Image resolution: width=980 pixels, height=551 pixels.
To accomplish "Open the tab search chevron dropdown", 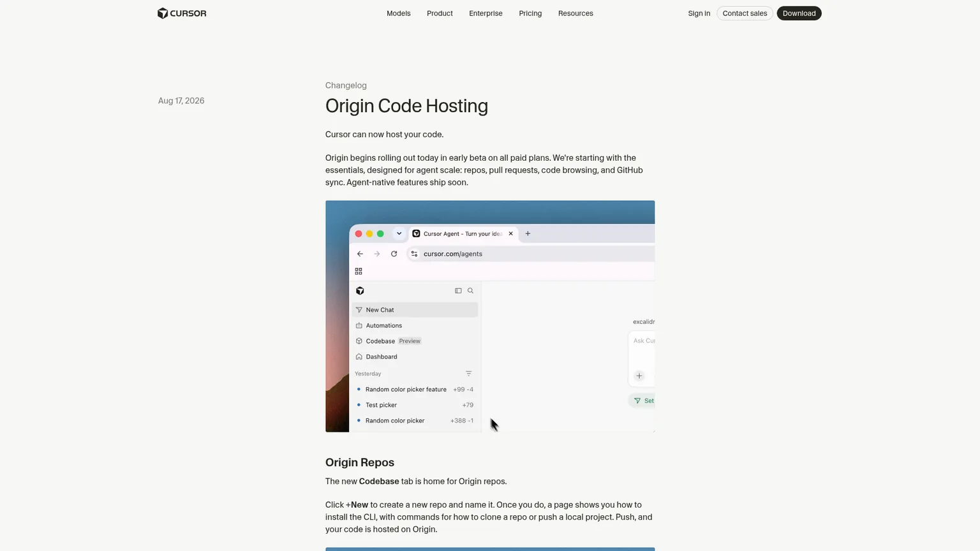I will pyautogui.click(x=399, y=233).
